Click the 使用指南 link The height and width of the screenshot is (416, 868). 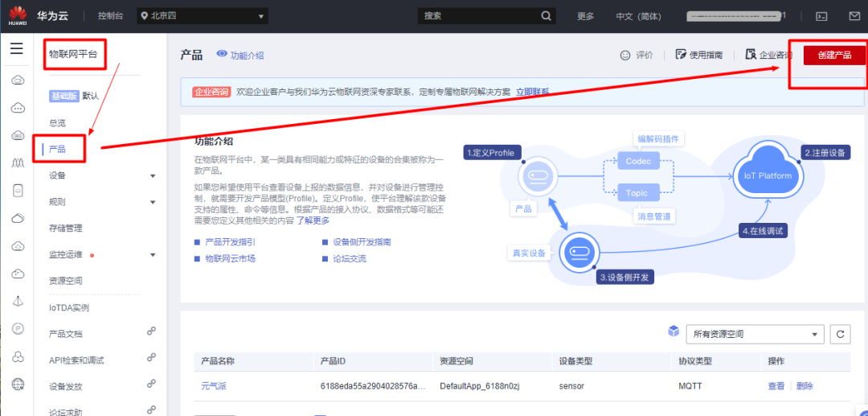699,55
